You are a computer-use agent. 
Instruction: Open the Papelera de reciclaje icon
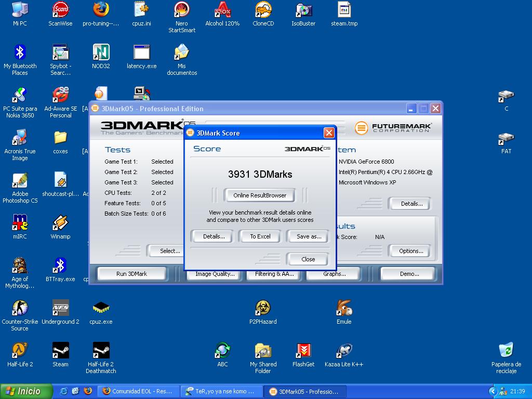pos(506,351)
